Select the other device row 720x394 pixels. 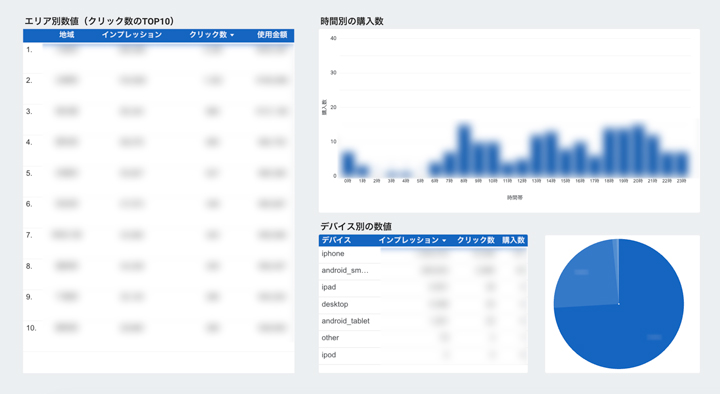click(423, 338)
